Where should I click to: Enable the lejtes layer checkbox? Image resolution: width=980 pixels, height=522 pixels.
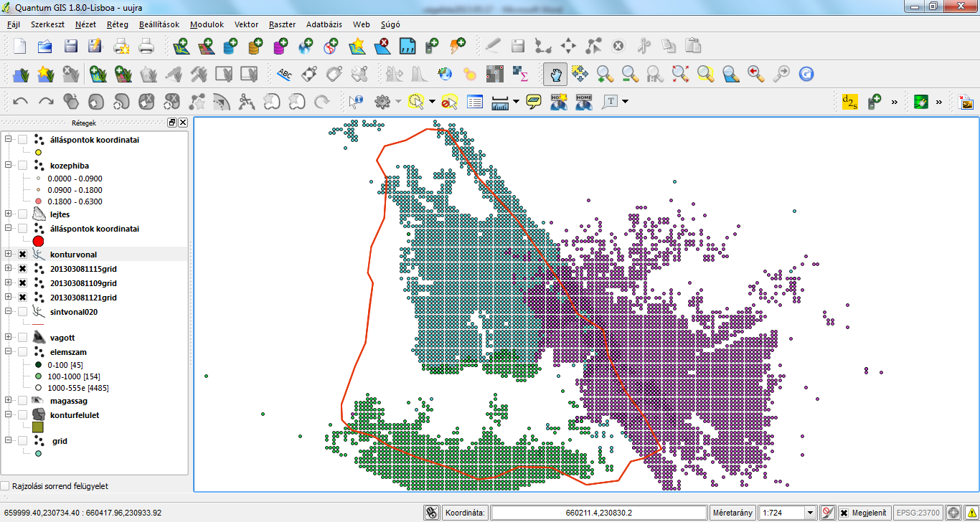coord(23,214)
